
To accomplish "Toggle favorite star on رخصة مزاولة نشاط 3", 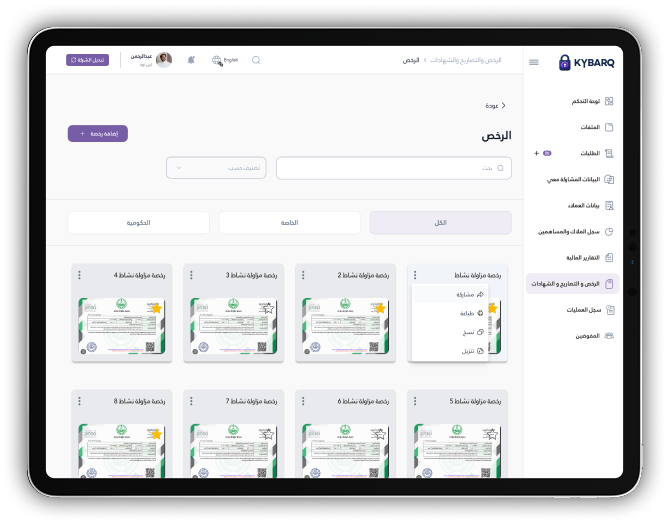I will coord(267,308).
